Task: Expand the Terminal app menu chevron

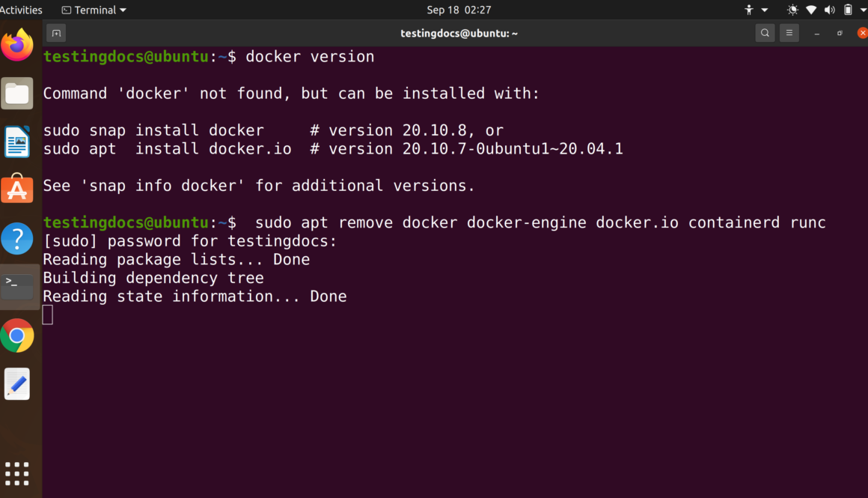Action: click(121, 10)
